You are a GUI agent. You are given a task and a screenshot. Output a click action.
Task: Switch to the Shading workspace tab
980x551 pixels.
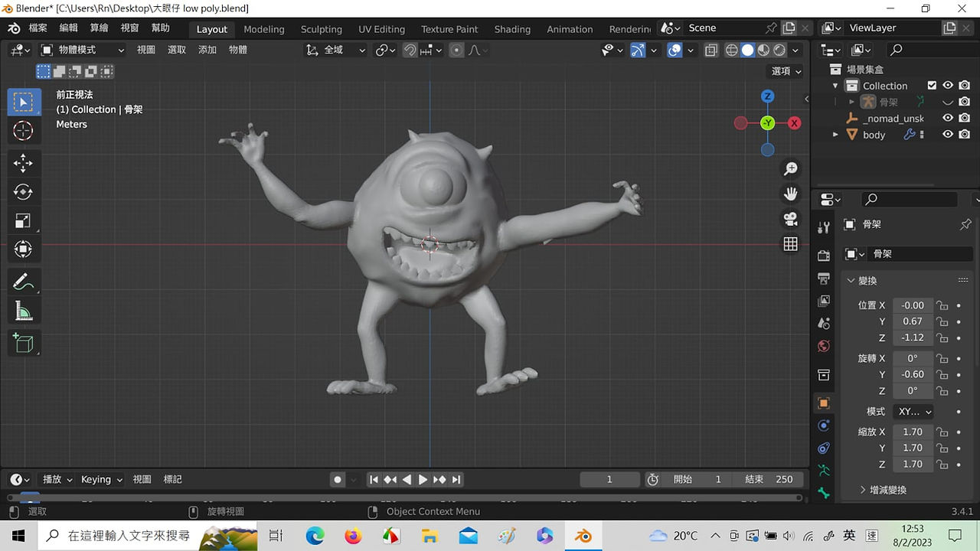point(512,29)
